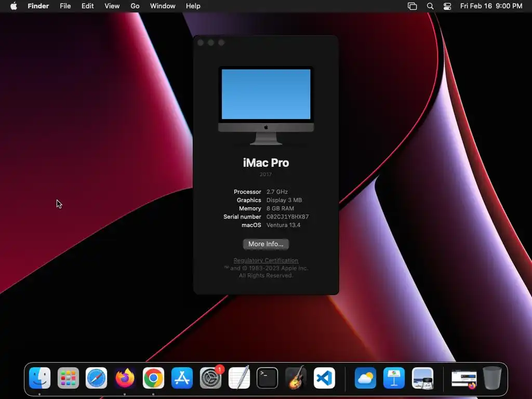The height and width of the screenshot is (399, 532).
Task: Open the Trash in the dock
Action: [493, 378]
